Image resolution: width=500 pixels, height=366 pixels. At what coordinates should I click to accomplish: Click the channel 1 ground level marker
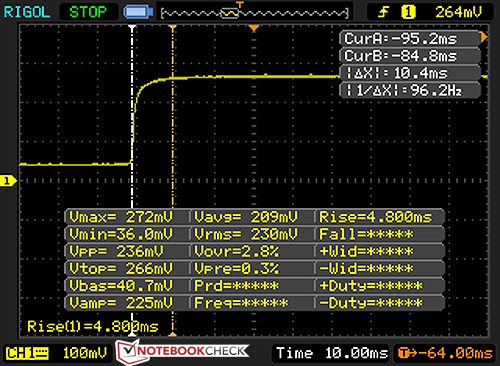click(x=8, y=181)
